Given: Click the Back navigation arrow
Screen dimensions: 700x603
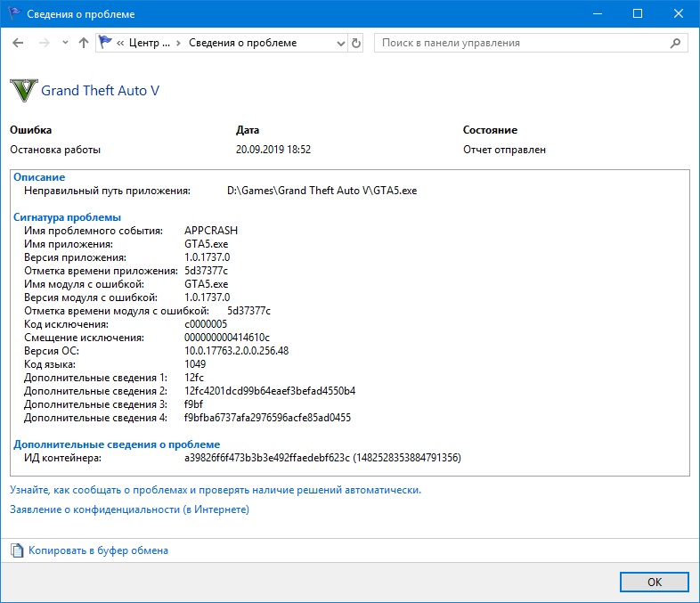Looking at the screenshot, I should pos(18,43).
